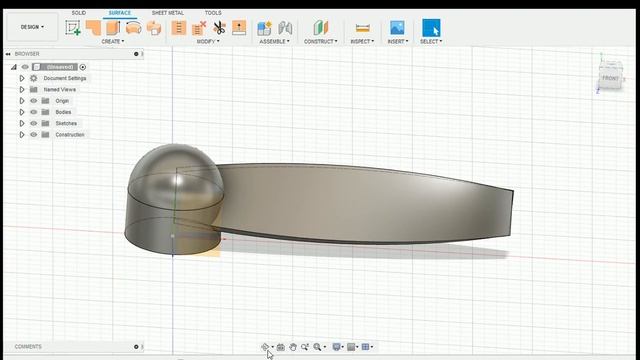Select the surface Revolve tool
This screenshot has width=640, height=360.
[113, 28]
